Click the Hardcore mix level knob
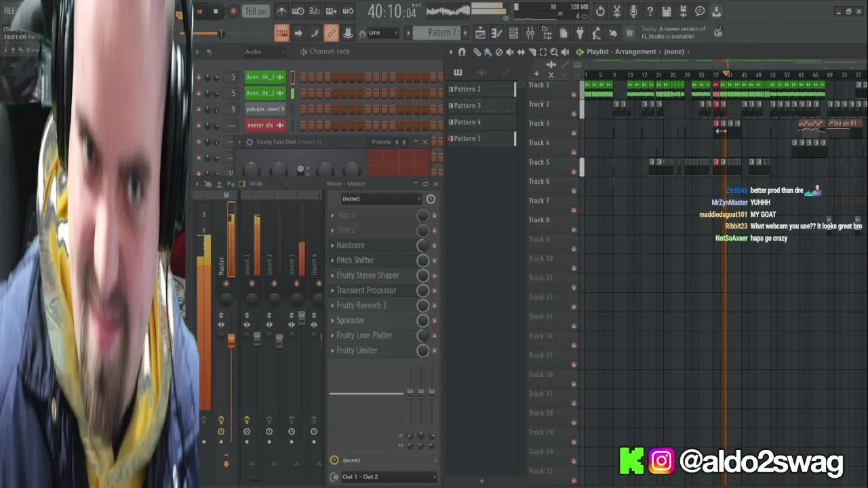 point(422,245)
